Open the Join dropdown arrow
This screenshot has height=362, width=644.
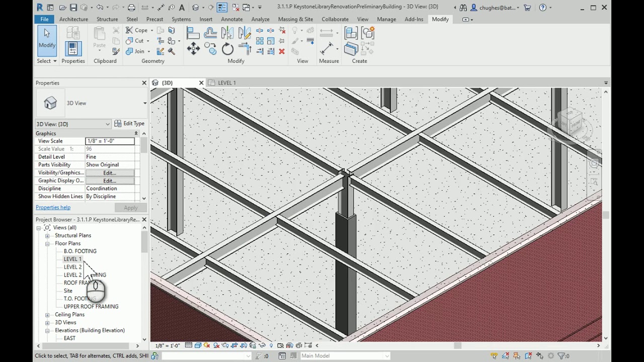coord(148,51)
